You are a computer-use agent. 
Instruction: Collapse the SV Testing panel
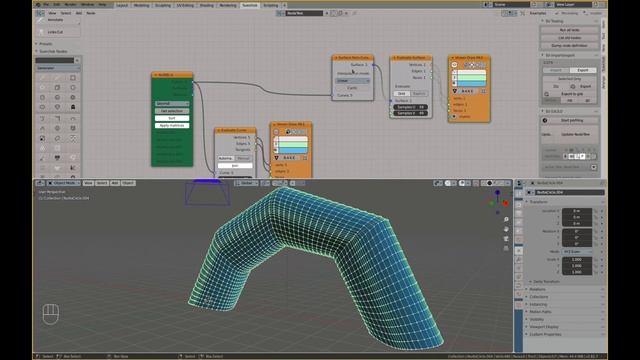tap(543, 21)
